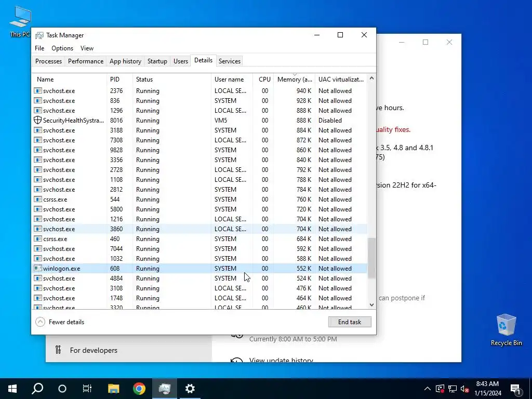Open the Windows Start menu

[12, 389]
